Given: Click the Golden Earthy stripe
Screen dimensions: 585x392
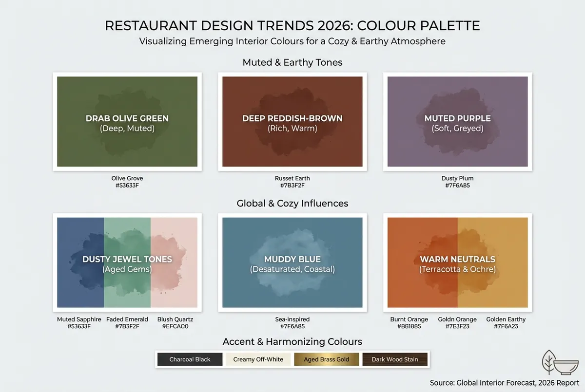Looking at the screenshot, I should click(x=506, y=262).
